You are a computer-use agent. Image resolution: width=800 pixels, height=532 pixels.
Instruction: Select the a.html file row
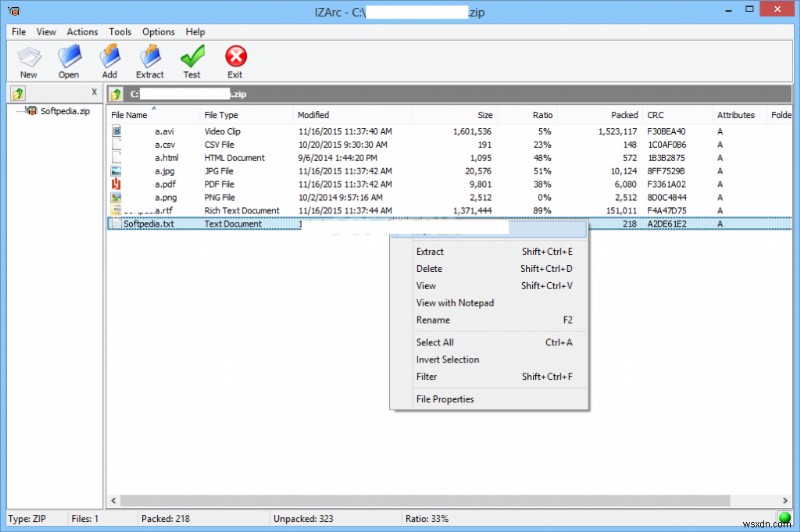[449, 158]
